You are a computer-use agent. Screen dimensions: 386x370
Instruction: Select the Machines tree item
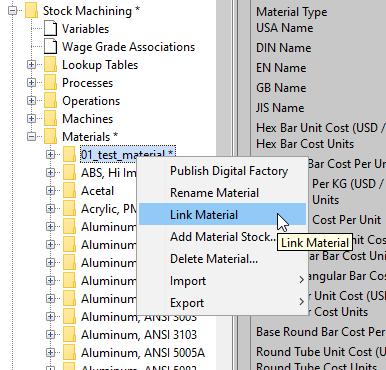88,119
